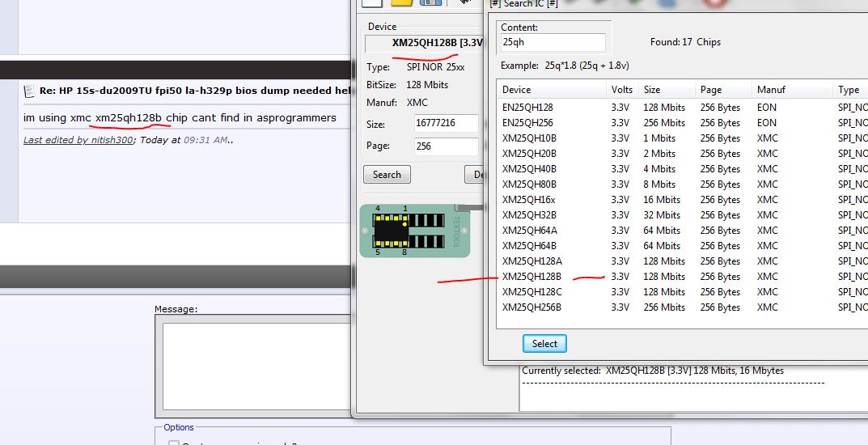This screenshot has height=445, width=868.
Task: Click the Currently selected XM25QH128B log line
Action: (x=653, y=371)
